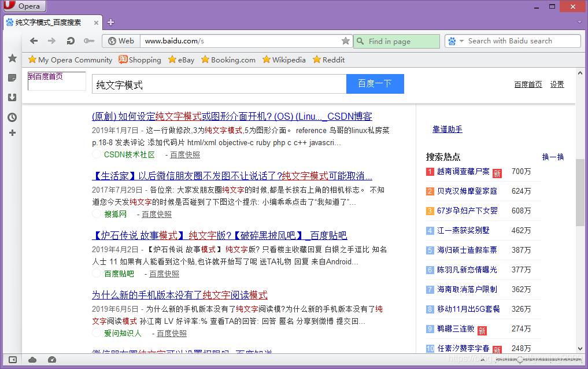Open 【生活家】微信朋友圈 result title
This screenshot has height=369, width=588.
232,176
